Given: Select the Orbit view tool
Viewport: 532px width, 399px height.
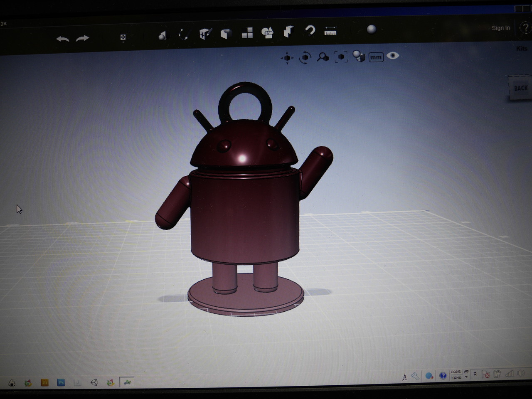Looking at the screenshot, I should pos(305,57).
